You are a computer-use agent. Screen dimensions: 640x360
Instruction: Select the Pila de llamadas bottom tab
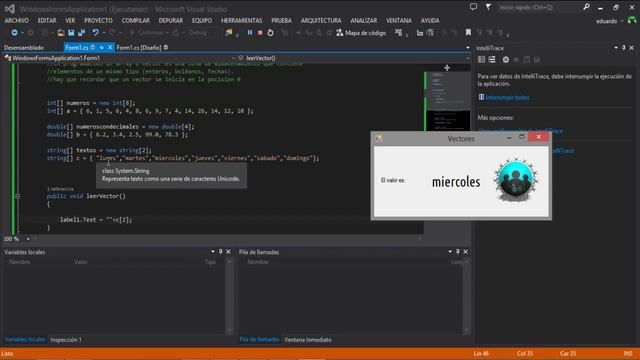pyautogui.click(x=259, y=340)
